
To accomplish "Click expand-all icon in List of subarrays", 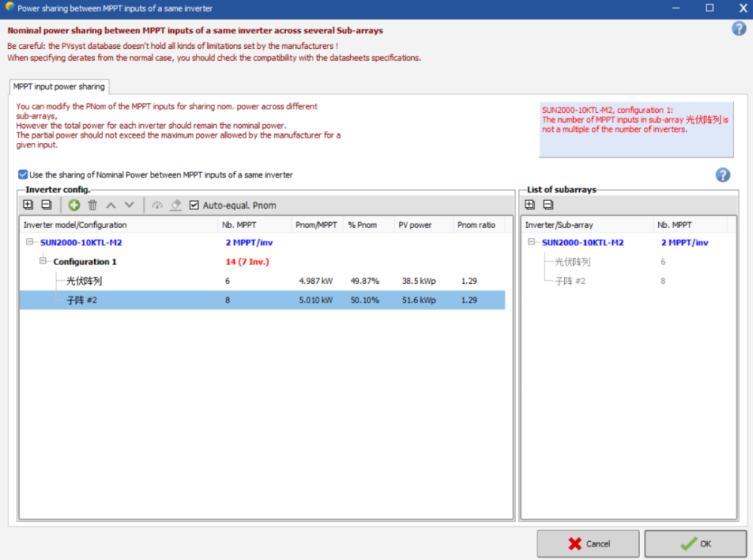I will coord(530,205).
